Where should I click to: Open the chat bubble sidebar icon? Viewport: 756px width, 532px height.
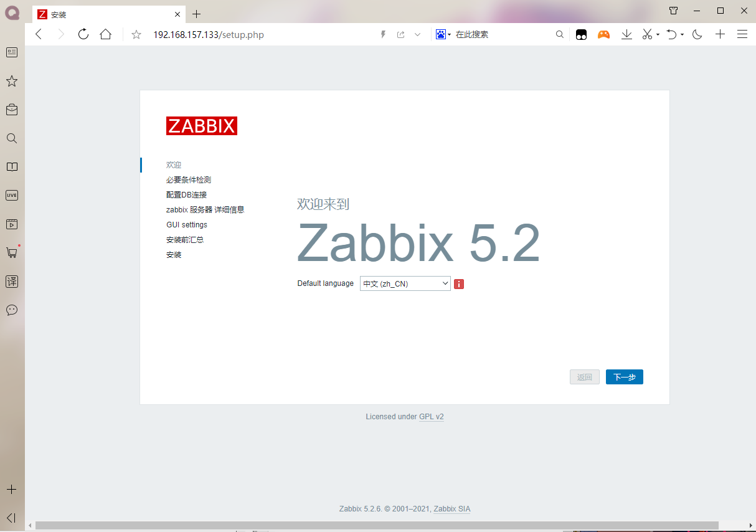coord(12,310)
